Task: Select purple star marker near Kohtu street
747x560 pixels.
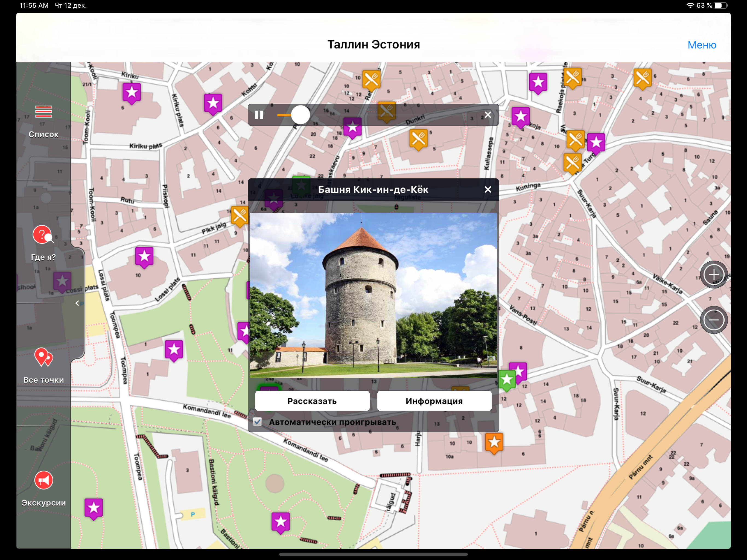Action: click(213, 104)
